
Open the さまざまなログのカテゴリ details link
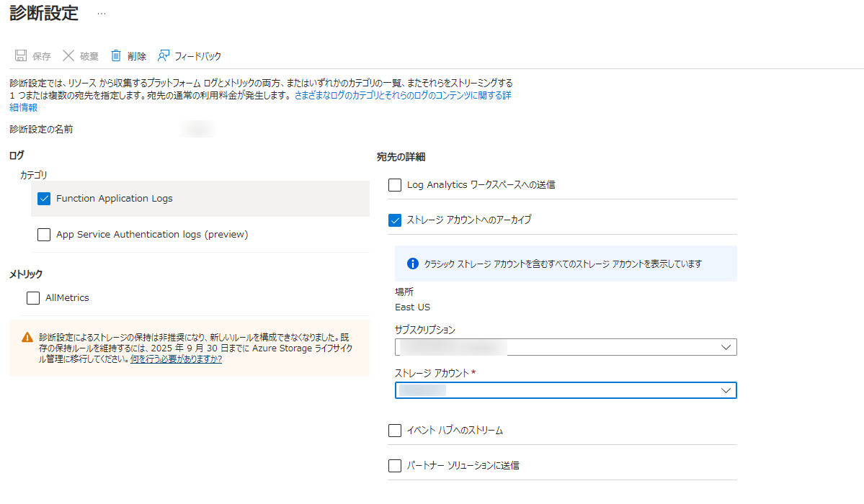(403, 95)
